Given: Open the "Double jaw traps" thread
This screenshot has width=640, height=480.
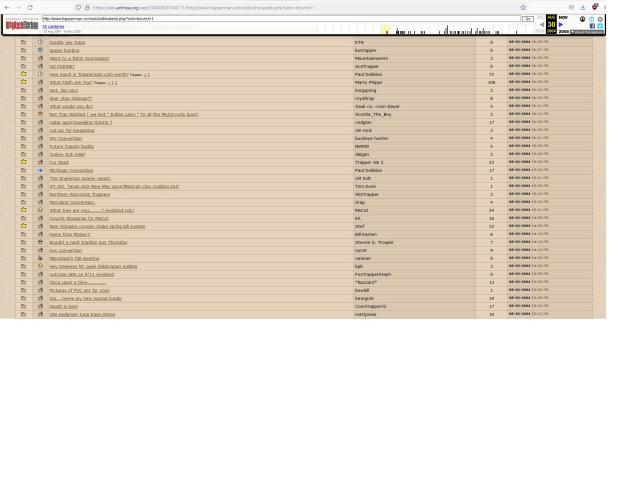Looking at the screenshot, I should (67, 42).
